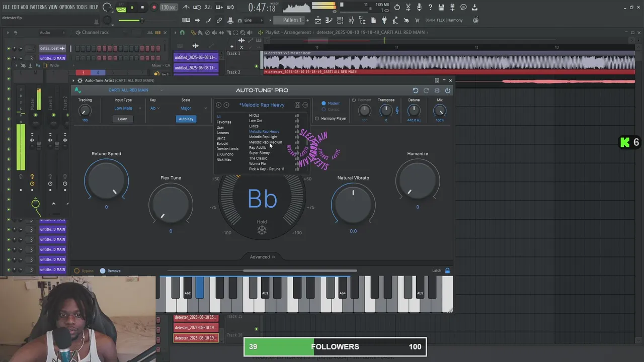The image size is (644, 362).
Task: Go to next preset with right arrow
Action: coord(226,105)
